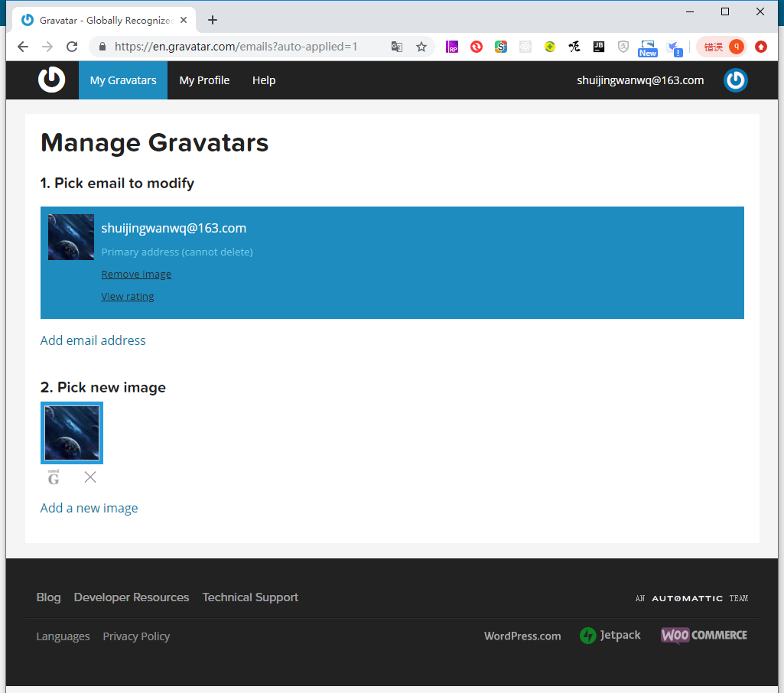This screenshot has width=784, height=693.
Task: Select the space image thumbnail under Pick new image
Action: pos(72,433)
